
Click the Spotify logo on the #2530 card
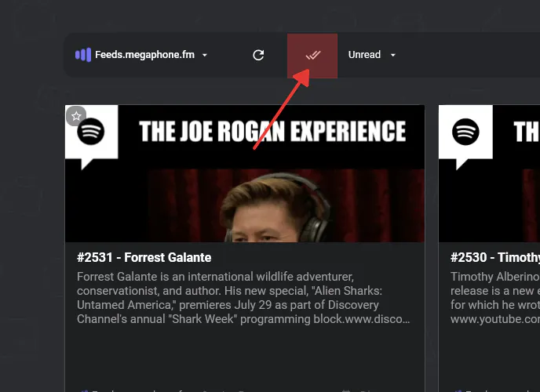point(465,132)
